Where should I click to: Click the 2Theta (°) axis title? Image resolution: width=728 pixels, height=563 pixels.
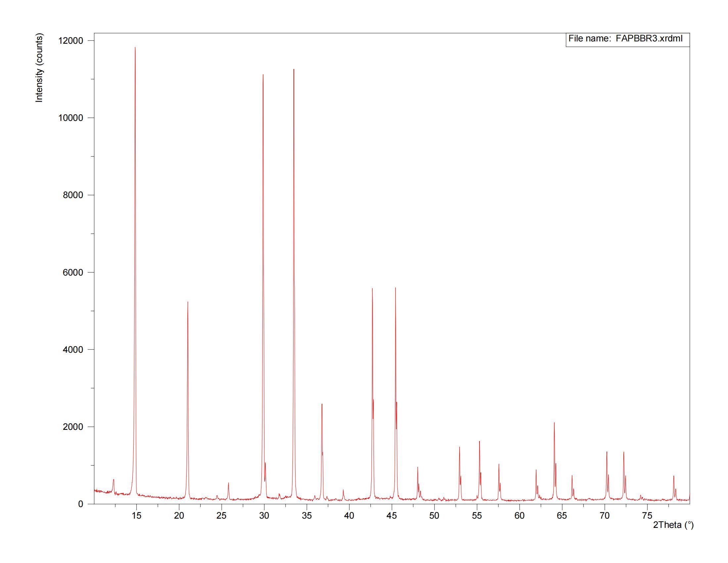(x=673, y=525)
